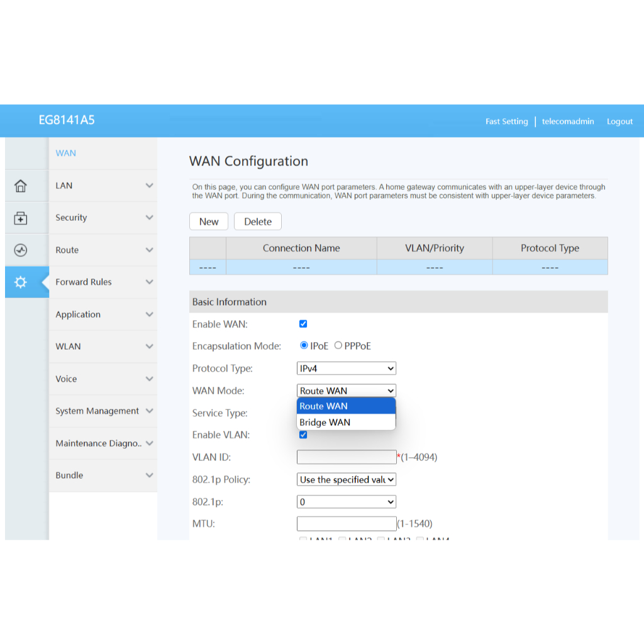The height and width of the screenshot is (644, 644).
Task: Uncheck the Enable VLAN checkbox
Action: coord(303,435)
